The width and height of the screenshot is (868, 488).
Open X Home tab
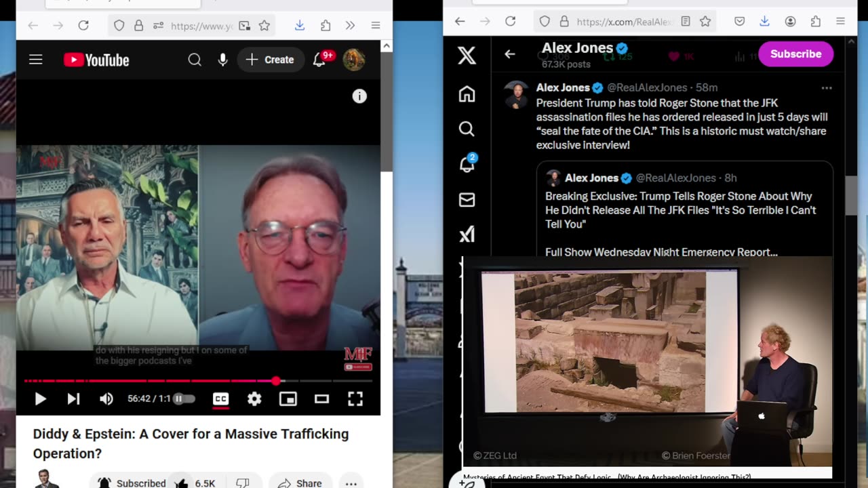467,94
